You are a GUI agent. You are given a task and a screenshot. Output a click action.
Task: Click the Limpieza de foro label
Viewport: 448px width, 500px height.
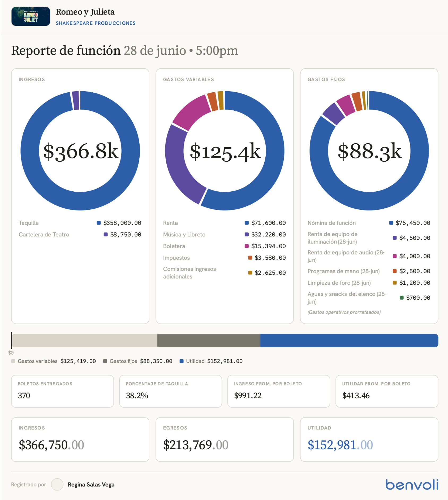pos(339,283)
